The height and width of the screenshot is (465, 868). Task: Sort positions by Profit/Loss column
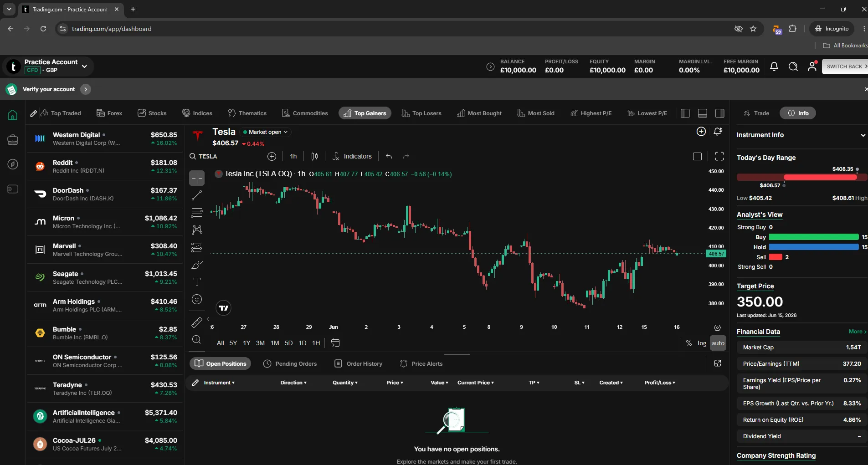click(660, 383)
